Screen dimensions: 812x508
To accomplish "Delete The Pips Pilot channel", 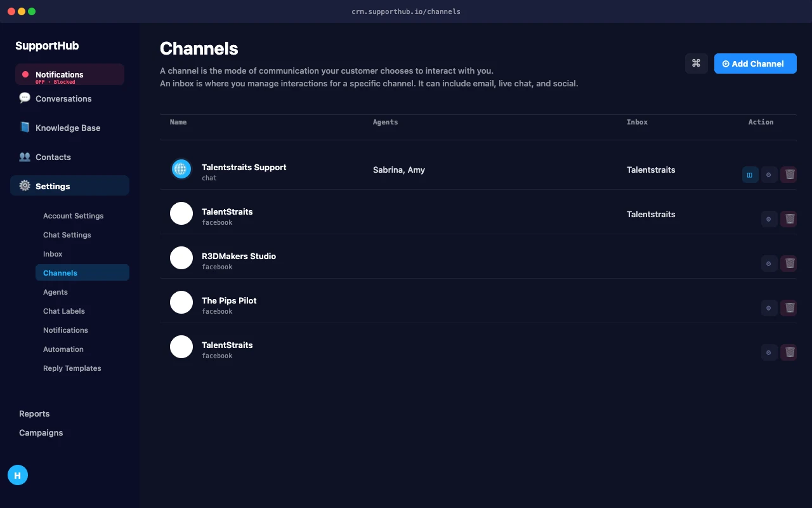I will (789, 307).
